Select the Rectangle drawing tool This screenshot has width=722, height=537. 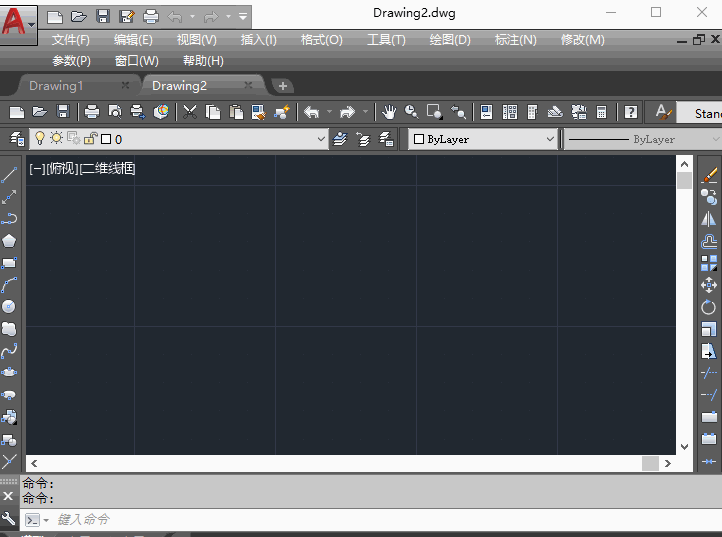(x=10, y=263)
